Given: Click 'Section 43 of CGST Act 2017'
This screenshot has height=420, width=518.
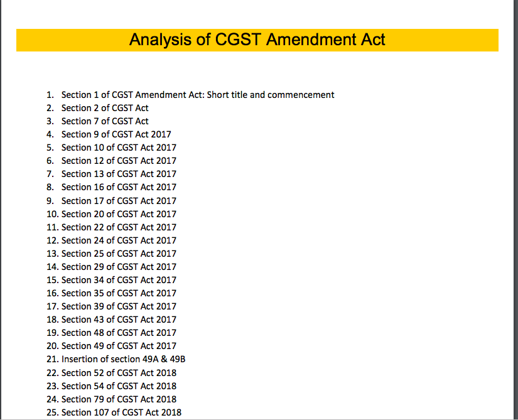Looking at the screenshot, I should pos(119,320).
